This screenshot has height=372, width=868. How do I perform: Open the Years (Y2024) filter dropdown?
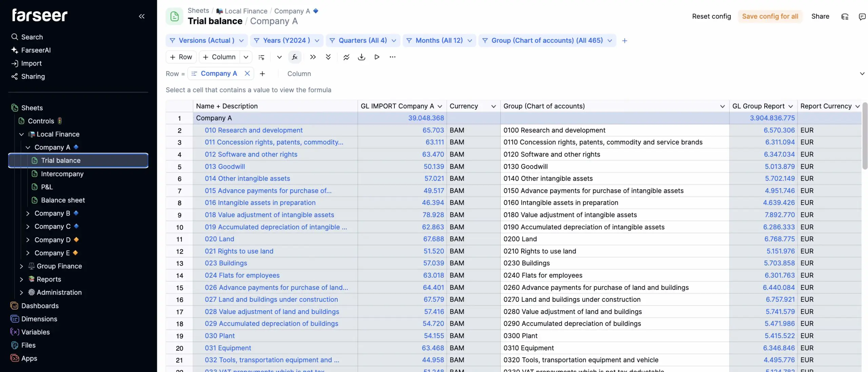[287, 41]
